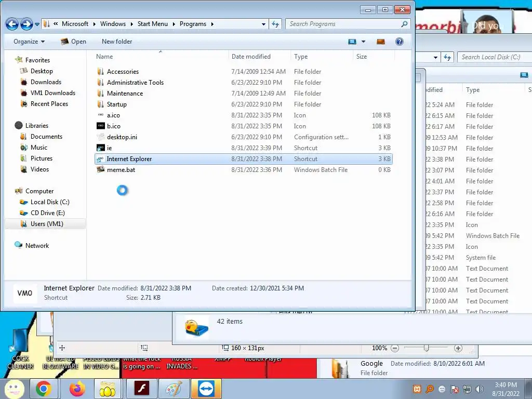Refresh the Programs folder address bar
The width and height of the screenshot is (532, 399).
(275, 24)
